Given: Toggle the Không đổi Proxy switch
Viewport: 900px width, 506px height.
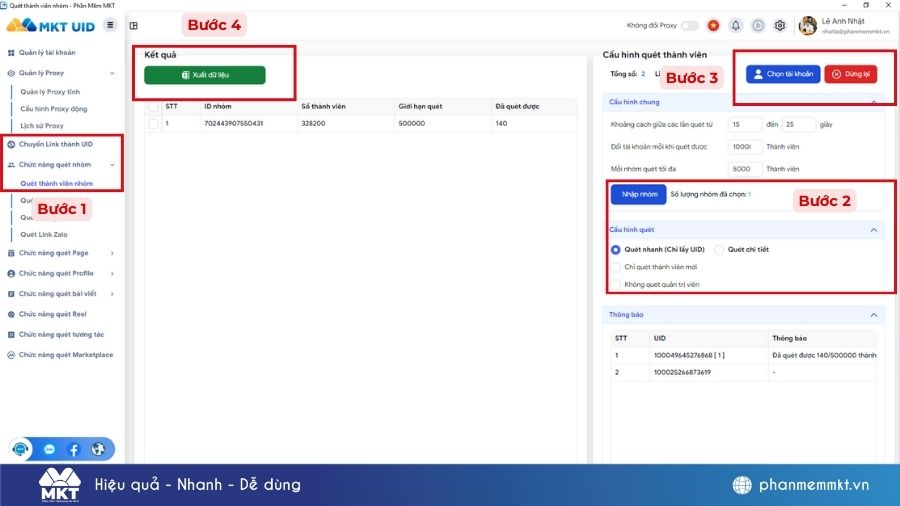Looking at the screenshot, I should [690, 26].
